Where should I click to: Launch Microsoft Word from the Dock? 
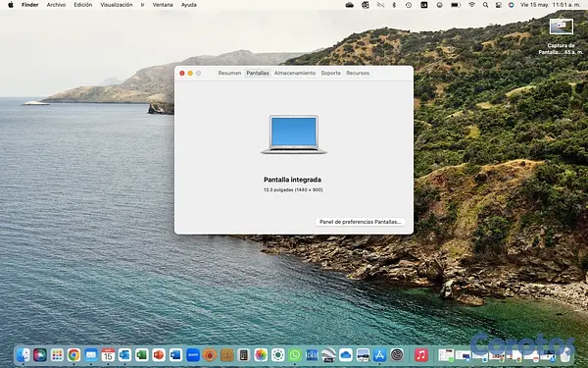[x=175, y=354]
